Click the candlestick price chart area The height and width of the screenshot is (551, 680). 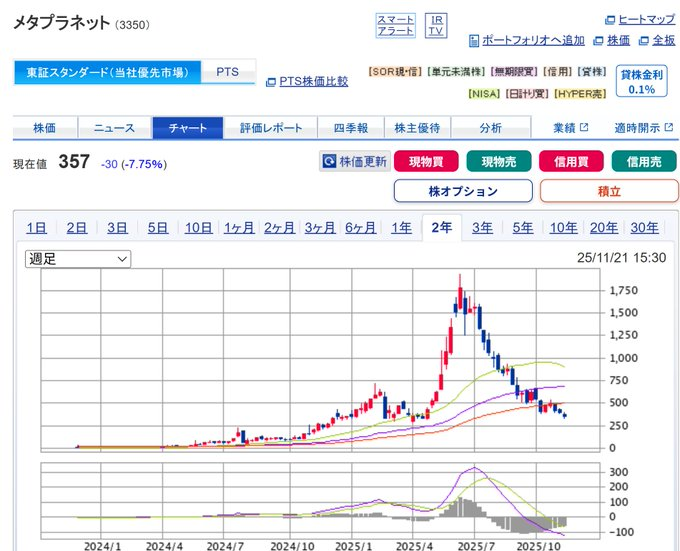tap(320, 360)
